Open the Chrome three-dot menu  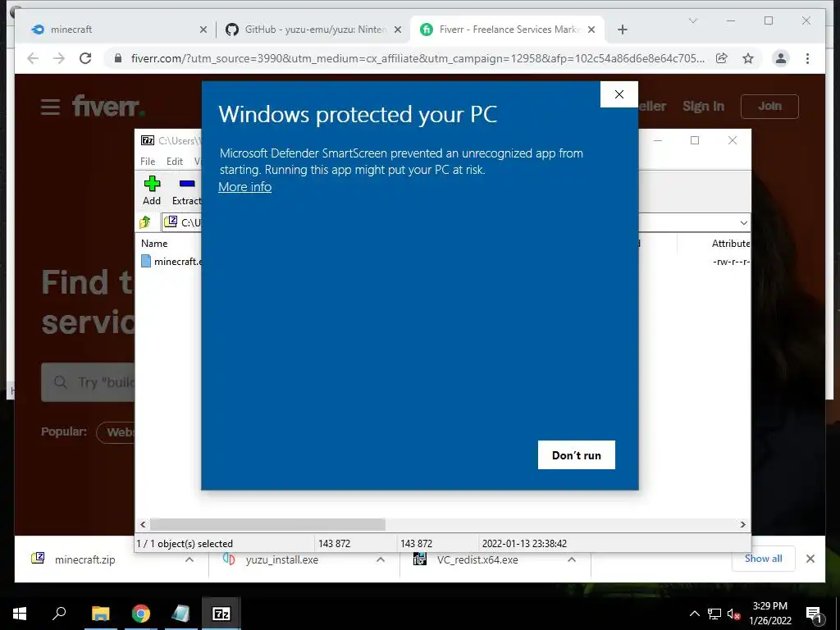807,58
